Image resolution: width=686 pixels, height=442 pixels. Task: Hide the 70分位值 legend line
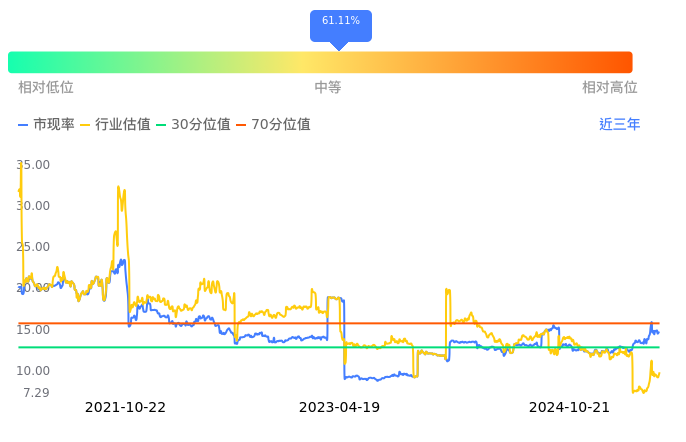(273, 125)
